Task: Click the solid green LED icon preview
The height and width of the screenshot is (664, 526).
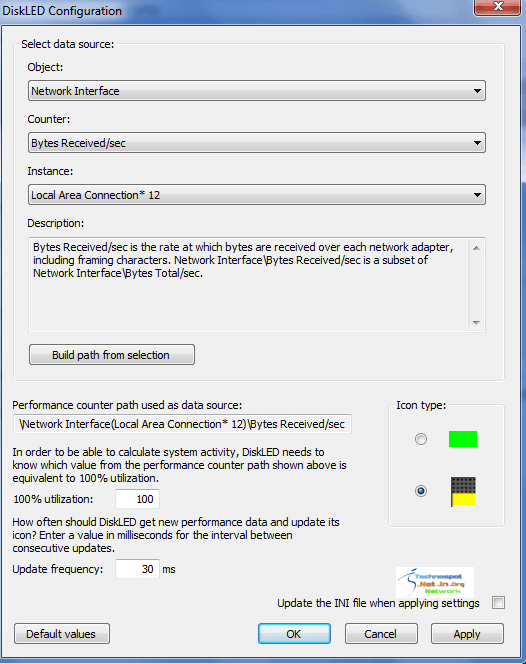Action: pyautogui.click(x=462, y=439)
